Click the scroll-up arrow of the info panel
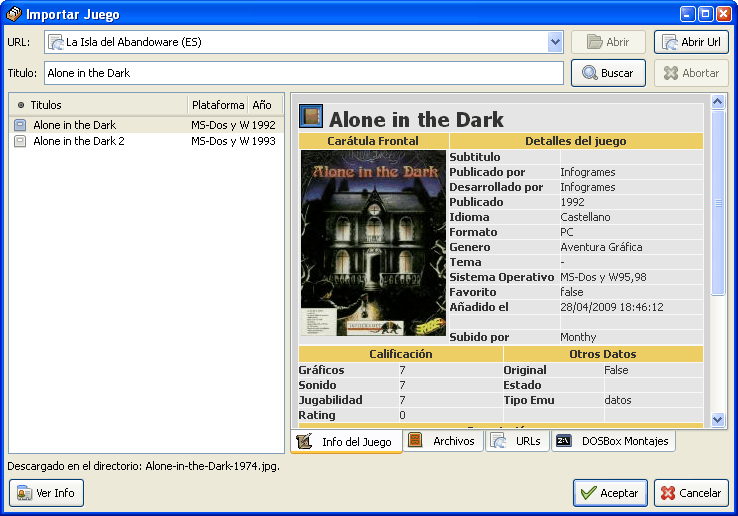The image size is (738, 516). click(718, 101)
